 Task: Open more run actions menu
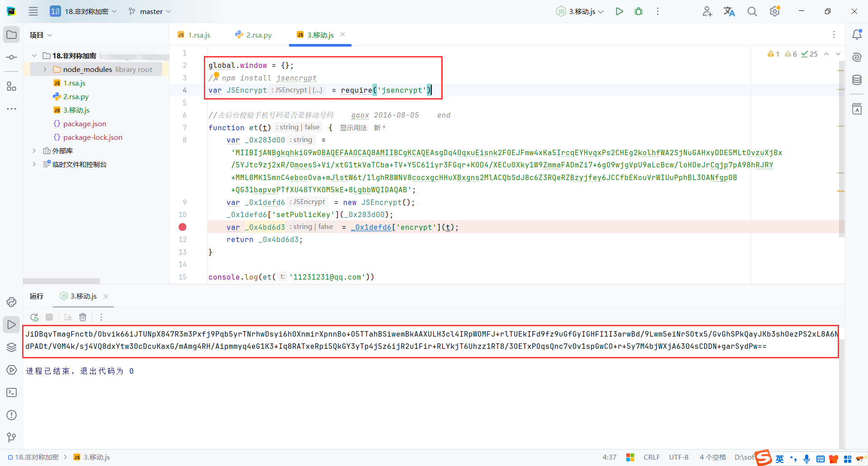(658, 11)
